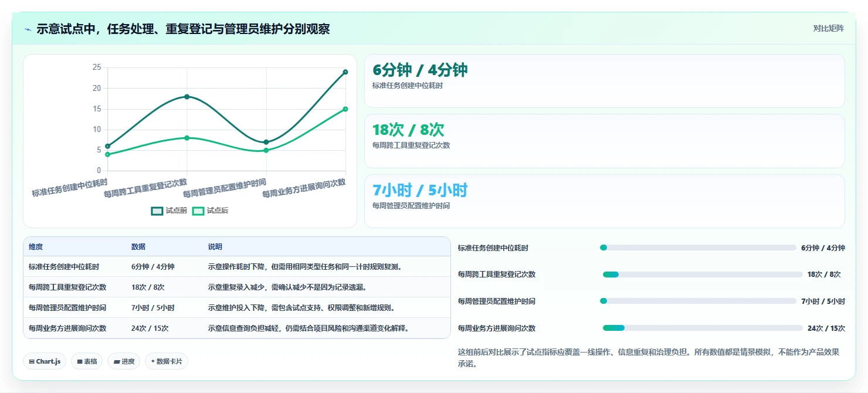Click the 18次 / 8次 data card
Viewport: 868px width, 393px height.
click(605, 141)
